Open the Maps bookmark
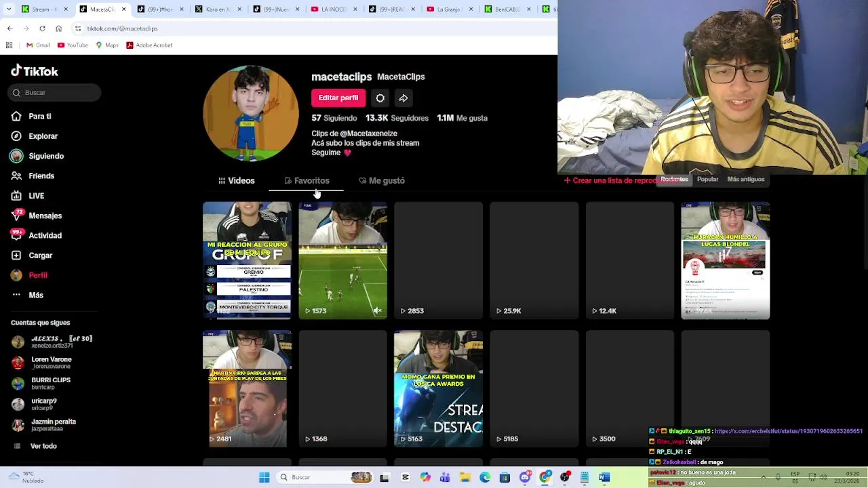 pyautogui.click(x=107, y=45)
